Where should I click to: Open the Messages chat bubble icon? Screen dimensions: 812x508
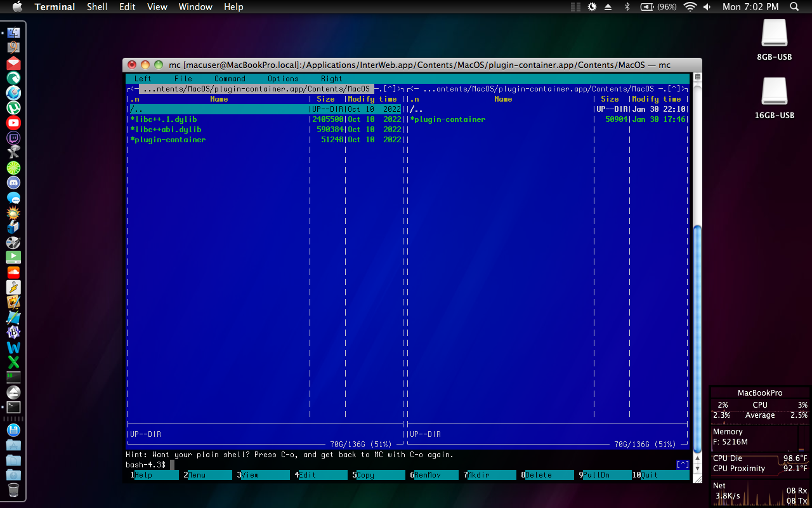coord(13,198)
